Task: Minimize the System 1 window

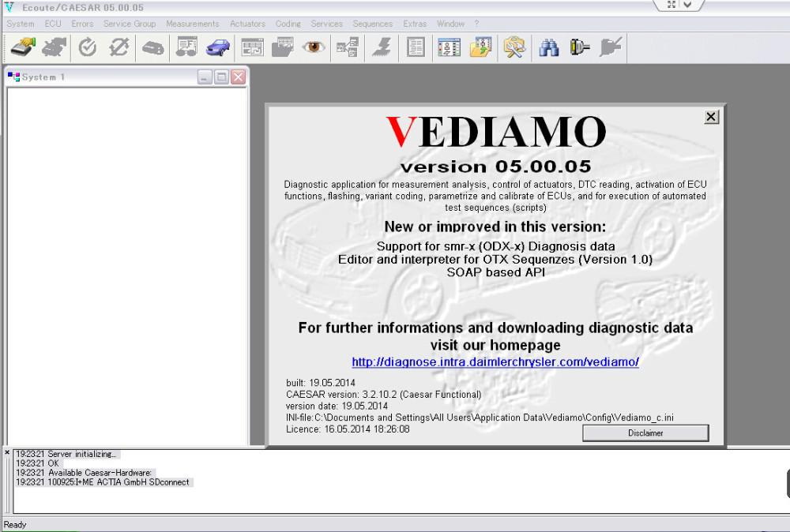Action: pos(205,77)
